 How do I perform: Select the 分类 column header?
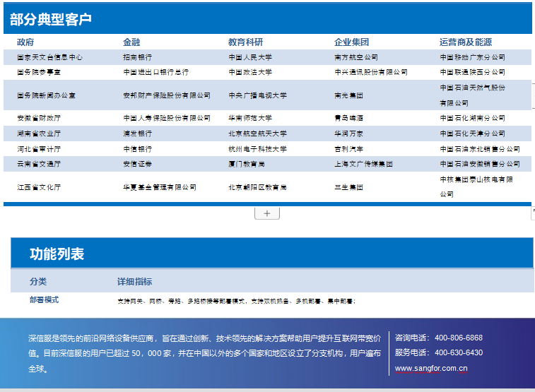click(38, 282)
